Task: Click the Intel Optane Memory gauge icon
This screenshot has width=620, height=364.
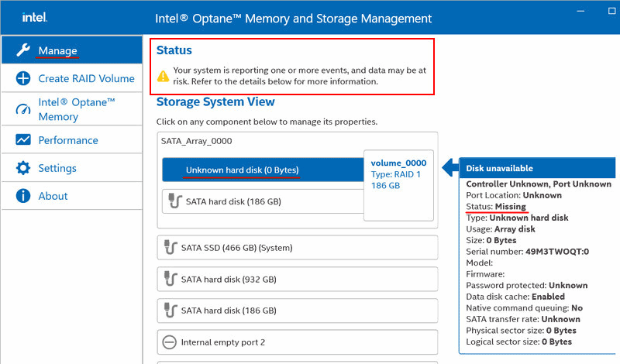Action: pyautogui.click(x=23, y=109)
